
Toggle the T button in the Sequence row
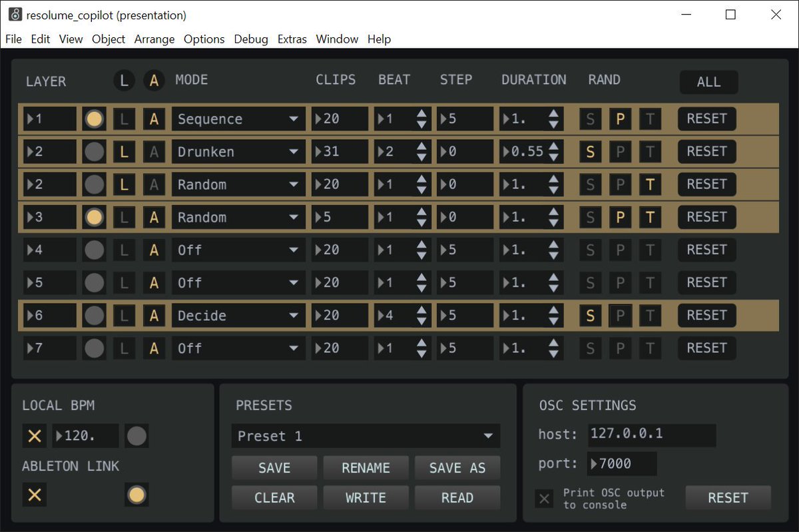[x=651, y=119]
